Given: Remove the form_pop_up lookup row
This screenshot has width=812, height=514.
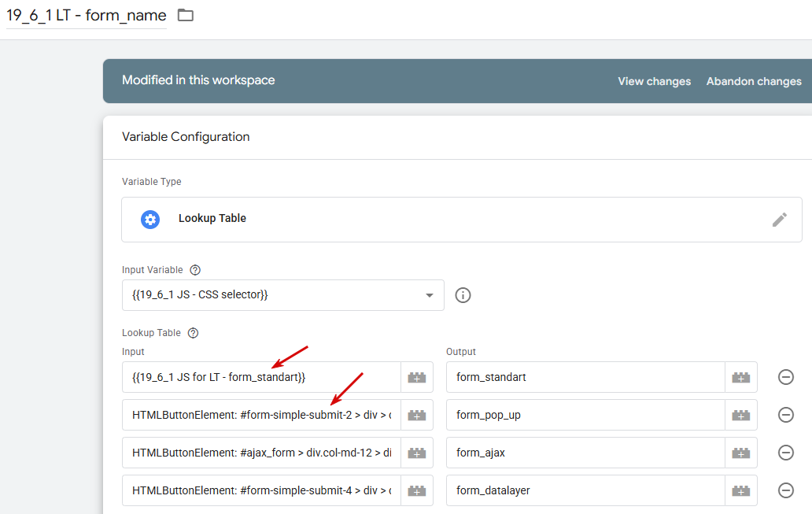Looking at the screenshot, I should [x=786, y=415].
